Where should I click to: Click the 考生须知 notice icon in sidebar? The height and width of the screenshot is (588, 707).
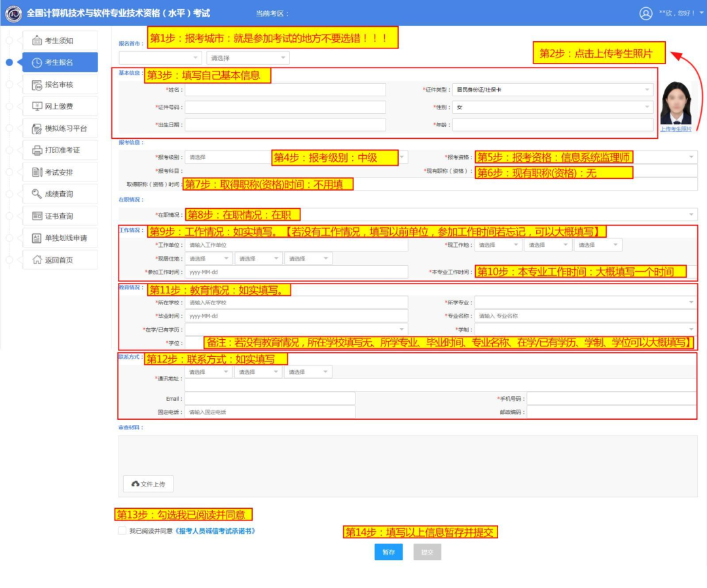tap(37, 41)
